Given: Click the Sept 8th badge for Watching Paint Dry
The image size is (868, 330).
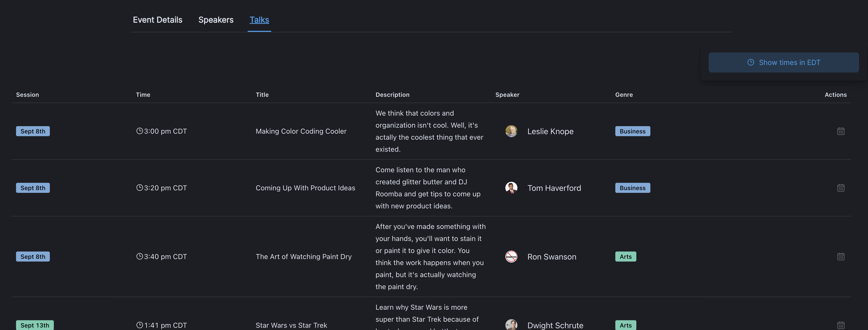Looking at the screenshot, I should tap(33, 257).
